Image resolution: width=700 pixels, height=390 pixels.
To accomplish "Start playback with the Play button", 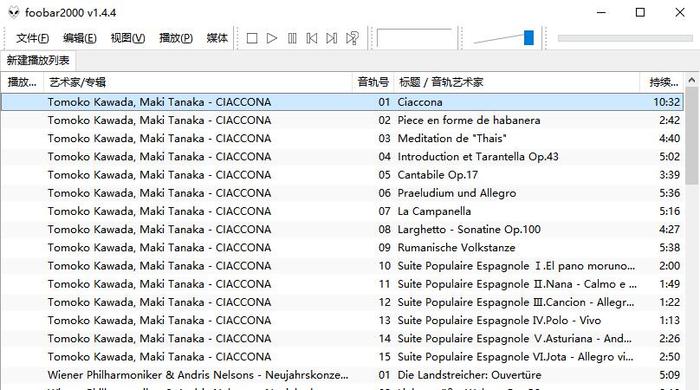I will pos(271,38).
